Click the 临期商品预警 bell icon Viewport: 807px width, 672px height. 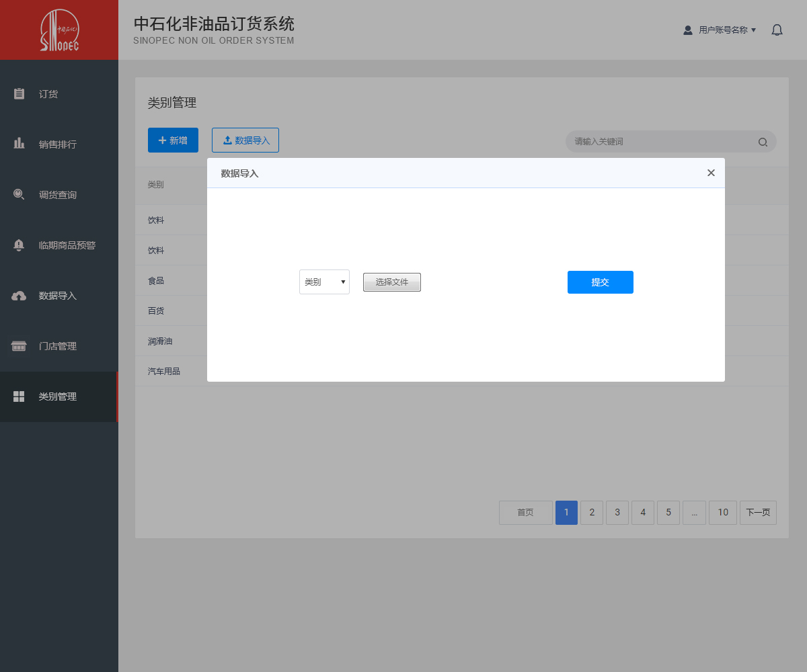[19, 245]
